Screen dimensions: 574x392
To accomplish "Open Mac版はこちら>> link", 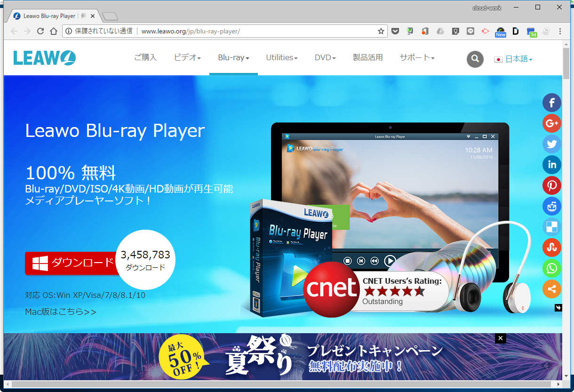I will point(61,312).
